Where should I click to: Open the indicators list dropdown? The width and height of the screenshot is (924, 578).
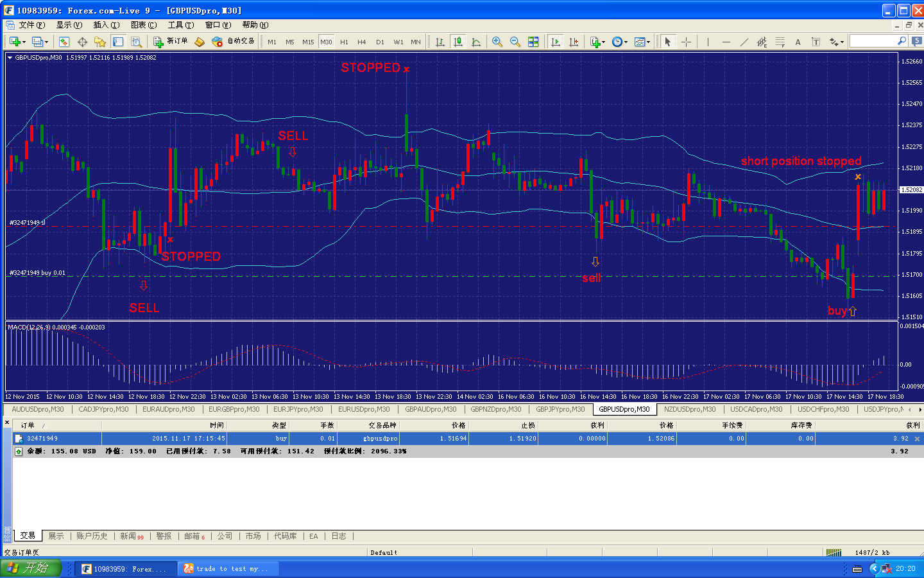[x=597, y=42]
